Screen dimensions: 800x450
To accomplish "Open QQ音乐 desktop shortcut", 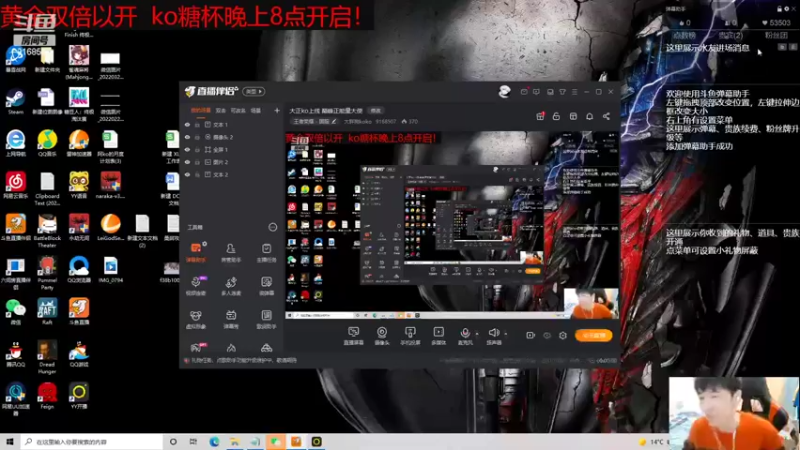I will coord(47,144).
